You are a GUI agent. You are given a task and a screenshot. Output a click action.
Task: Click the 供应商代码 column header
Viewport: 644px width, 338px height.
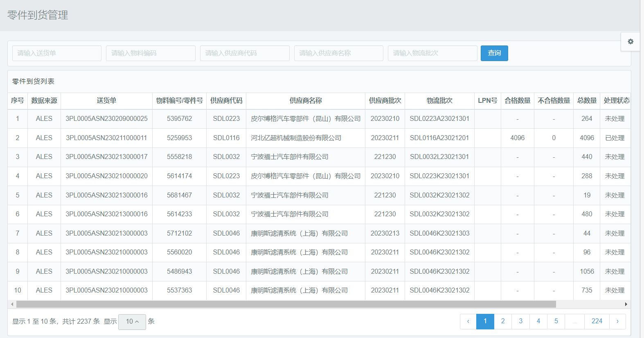click(x=226, y=101)
